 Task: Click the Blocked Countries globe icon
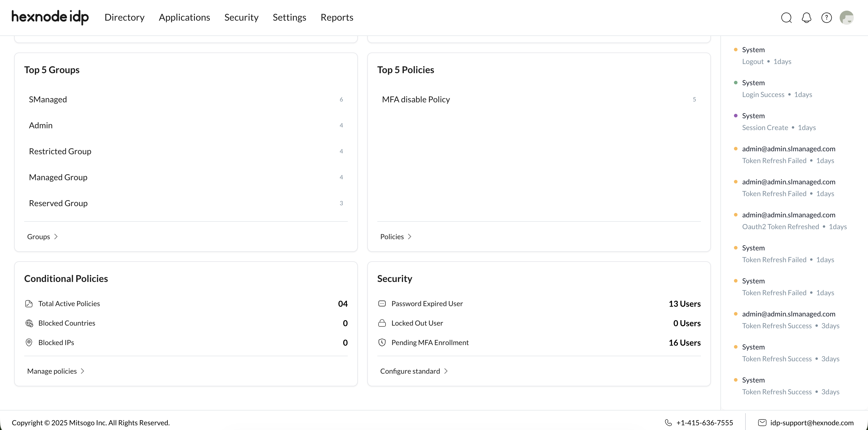click(x=29, y=323)
